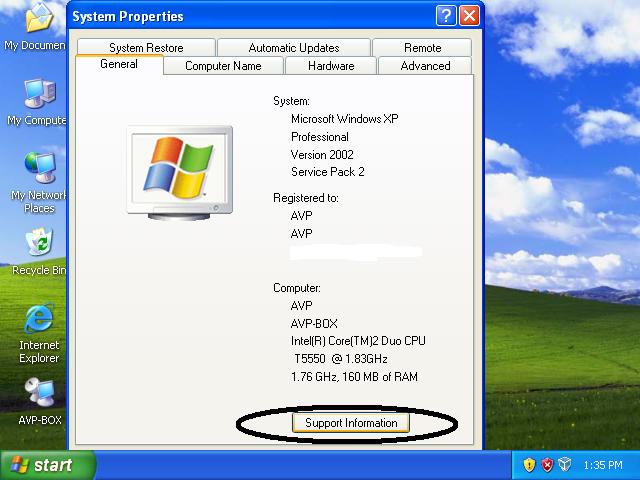
Task: Open the Remote tab
Action: [x=422, y=48]
